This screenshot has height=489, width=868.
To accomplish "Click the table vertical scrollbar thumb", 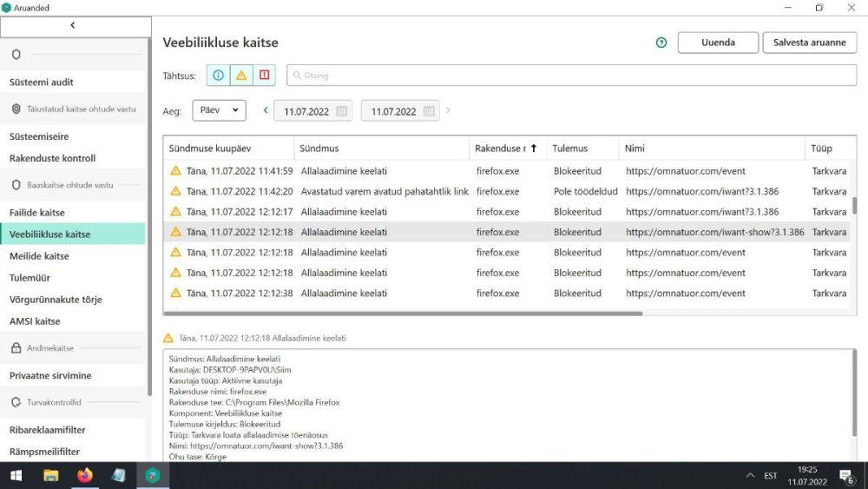I will coord(854,206).
